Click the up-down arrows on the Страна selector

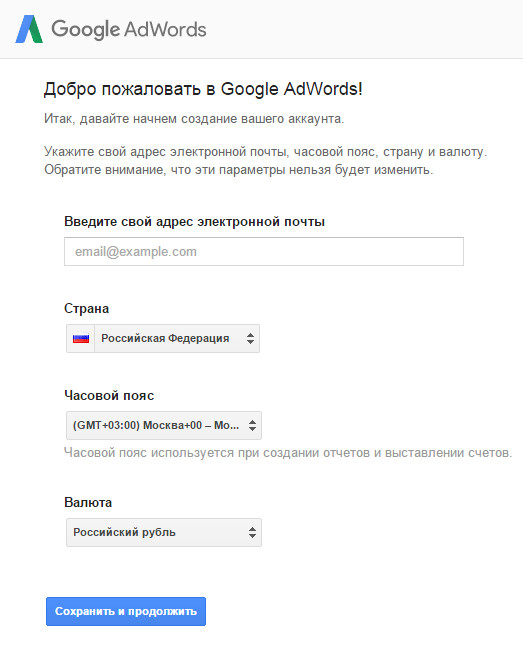coord(250,339)
